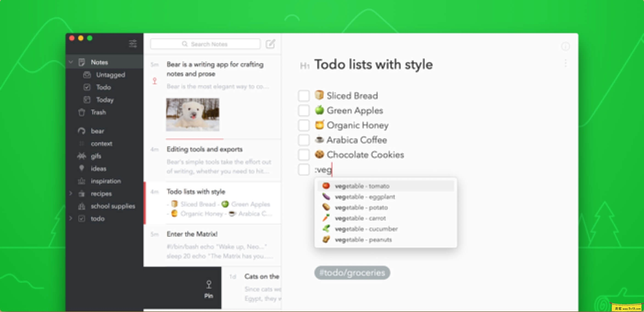Check the Green Apples todo box

tap(304, 111)
